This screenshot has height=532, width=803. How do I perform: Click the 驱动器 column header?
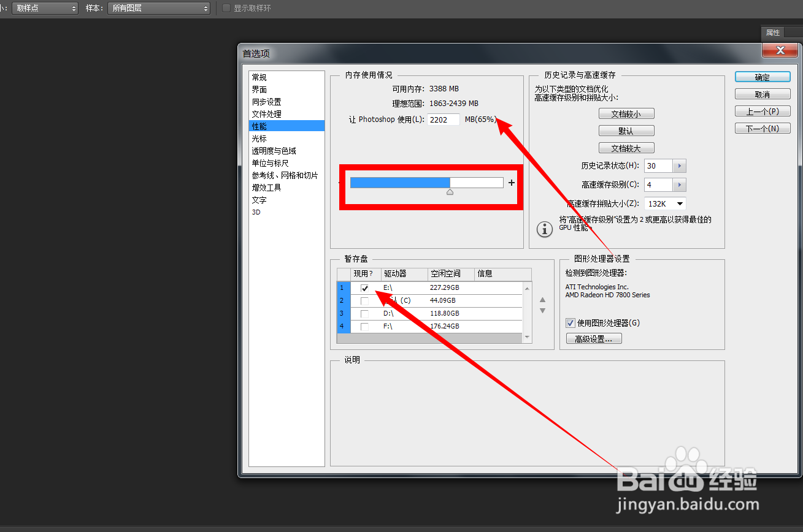pos(404,274)
